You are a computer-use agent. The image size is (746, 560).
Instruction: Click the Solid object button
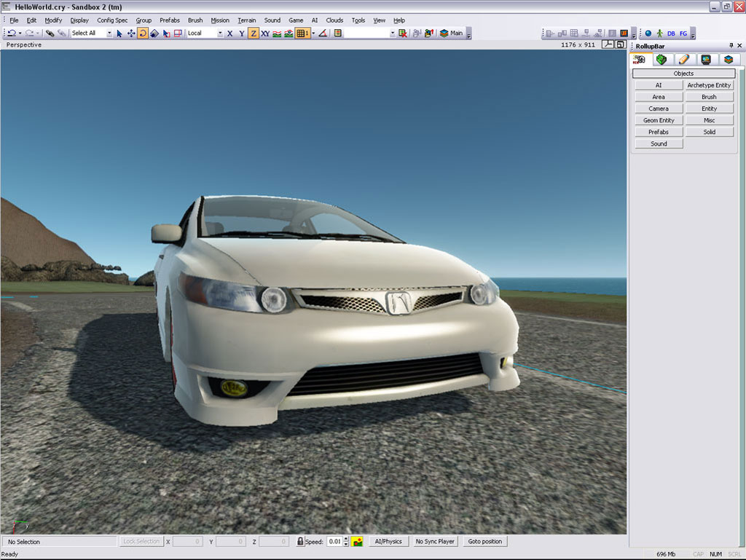click(709, 132)
